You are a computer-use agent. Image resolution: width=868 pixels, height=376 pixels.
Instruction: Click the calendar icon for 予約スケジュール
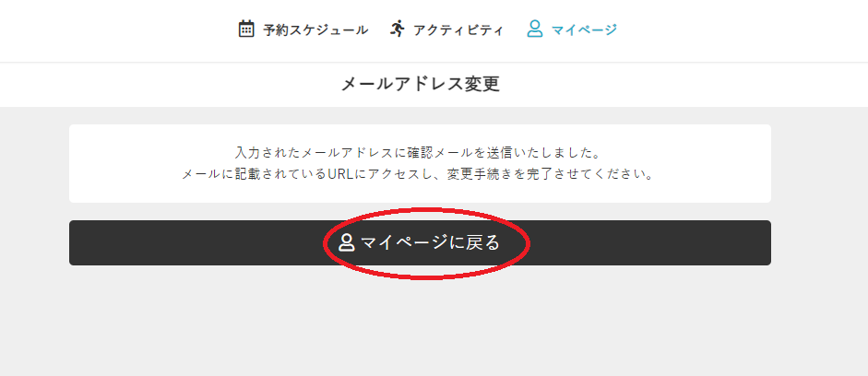245,29
